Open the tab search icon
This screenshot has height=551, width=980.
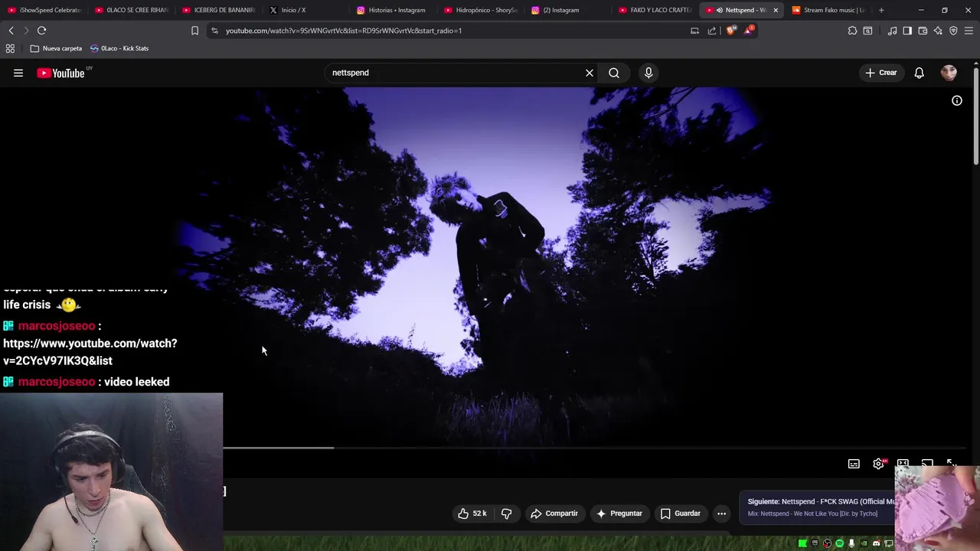(867, 31)
